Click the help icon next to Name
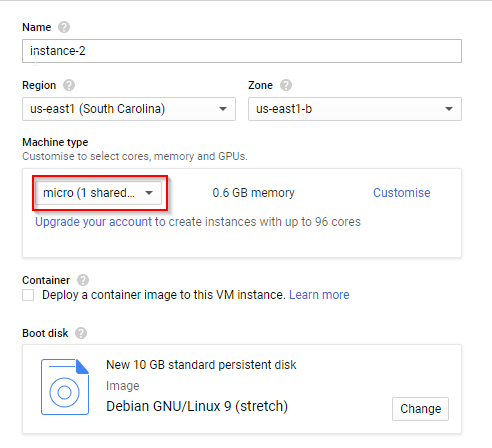492x448 pixels. tap(64, 27)
